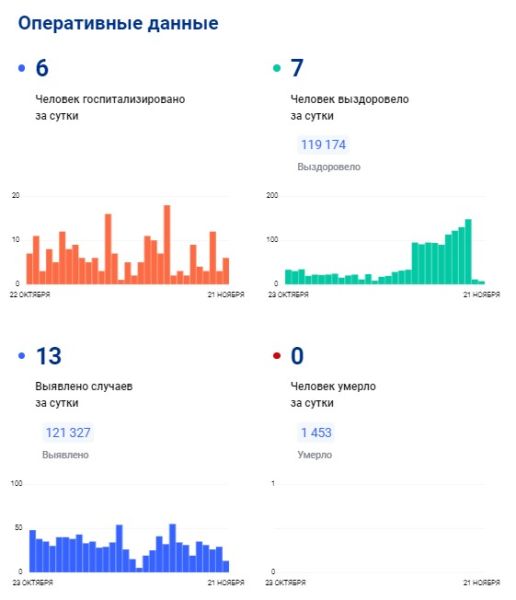
Task: Click the '22 октября' date on hospitalization chart
Action: point(30,295)
